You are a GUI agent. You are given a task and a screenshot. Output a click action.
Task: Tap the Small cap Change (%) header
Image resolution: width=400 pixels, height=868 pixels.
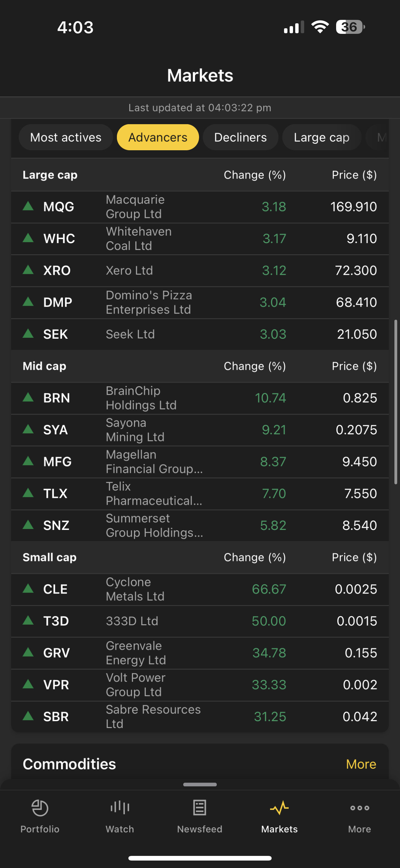pos(255,557)
